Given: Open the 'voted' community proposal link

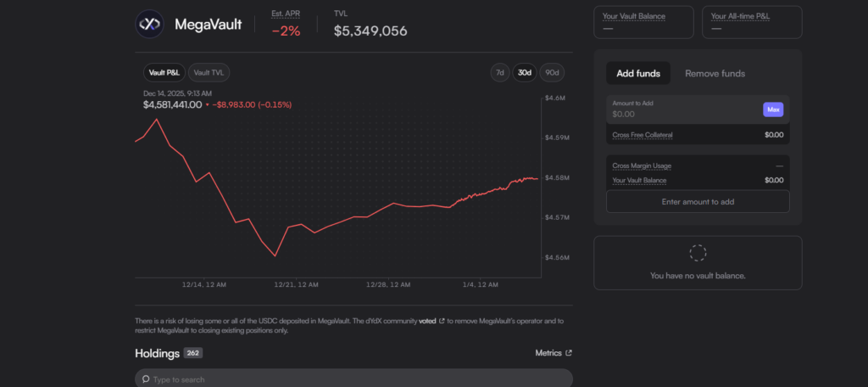Looking at the screenshot, I should click(426, 322).
